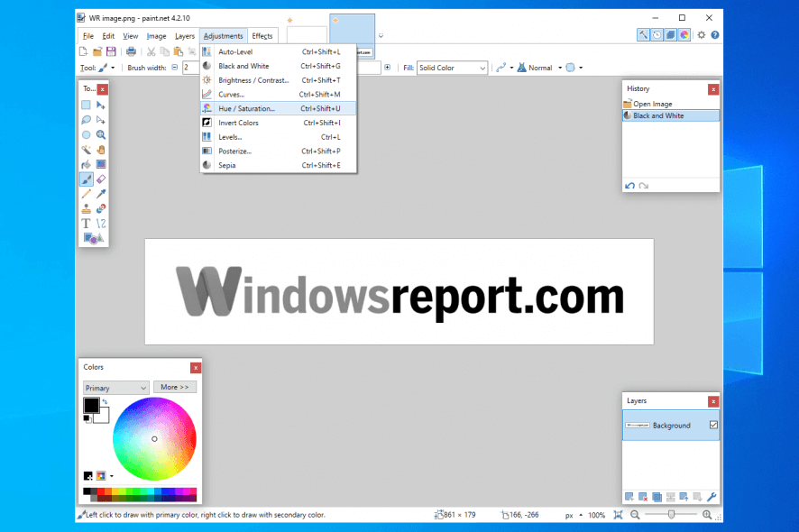Click Add New Layer icon

click(x=629, y=497)
